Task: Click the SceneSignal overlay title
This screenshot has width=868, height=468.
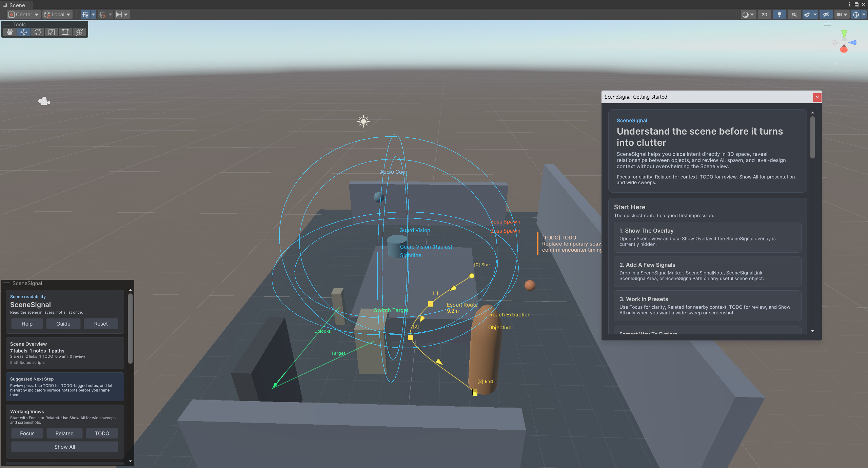Action: pyautogui.click(x=27, y=283)
